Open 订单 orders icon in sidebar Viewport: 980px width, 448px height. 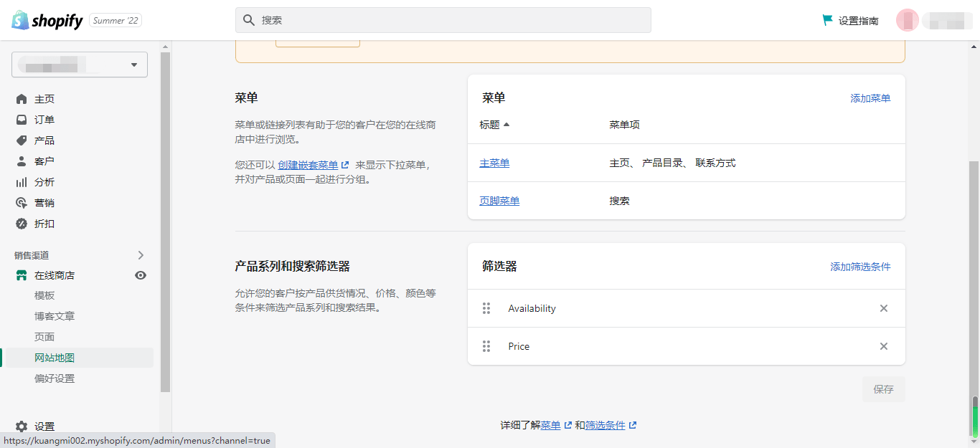click(x=22, y=120)
